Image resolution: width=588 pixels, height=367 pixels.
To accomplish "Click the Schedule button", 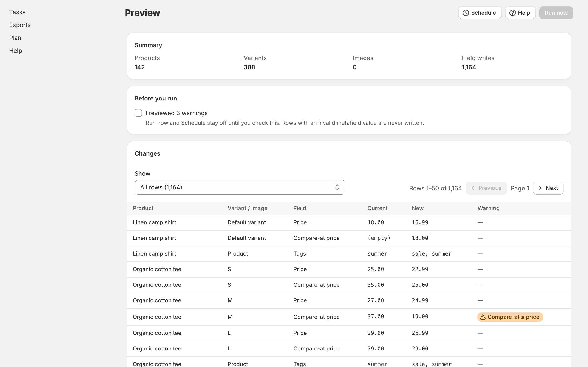I will tap(480, 13).
